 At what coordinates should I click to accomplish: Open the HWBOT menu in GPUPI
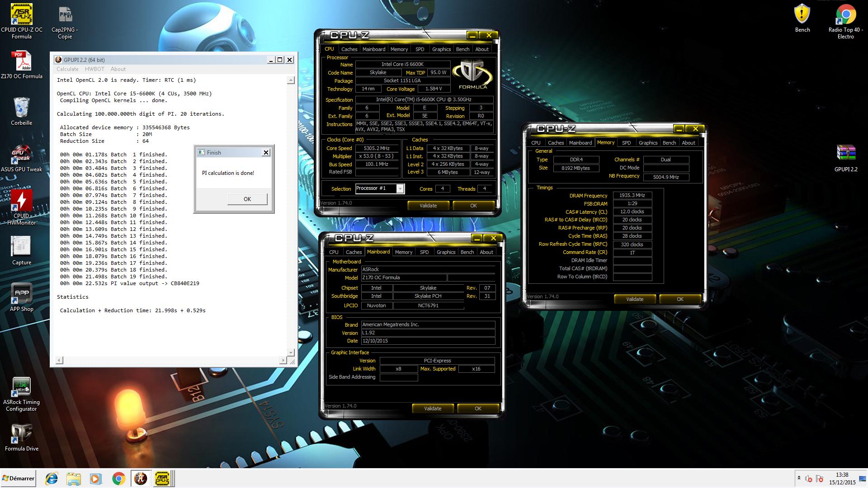(x=94, y=69)
